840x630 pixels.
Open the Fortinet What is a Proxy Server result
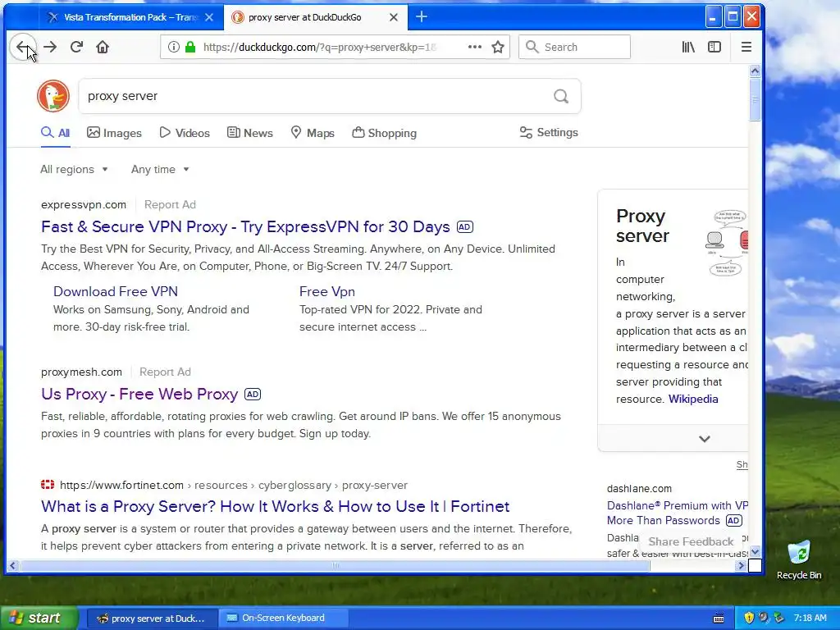(x=276, y=506)
